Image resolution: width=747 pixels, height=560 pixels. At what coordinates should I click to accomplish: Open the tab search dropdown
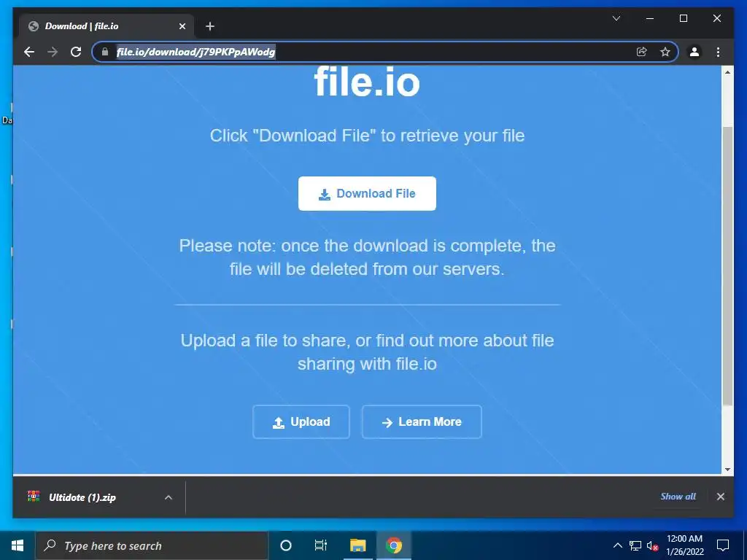tap(616, 18)
